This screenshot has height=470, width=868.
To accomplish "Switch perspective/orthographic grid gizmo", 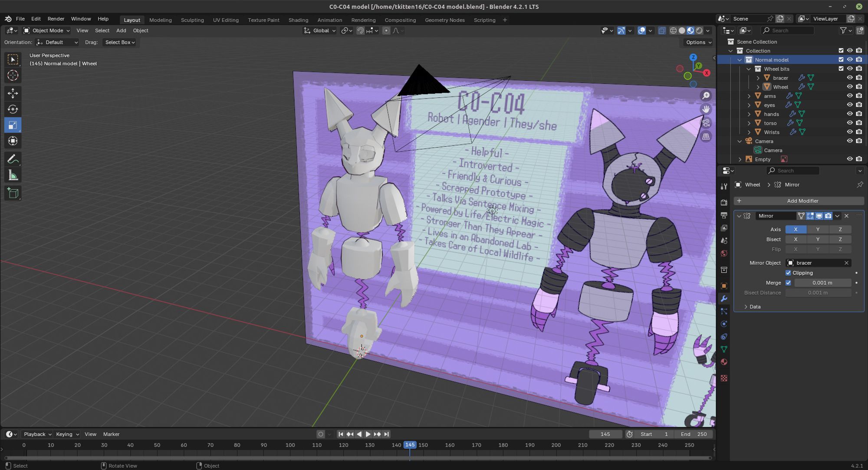I will tap(706, 136).
